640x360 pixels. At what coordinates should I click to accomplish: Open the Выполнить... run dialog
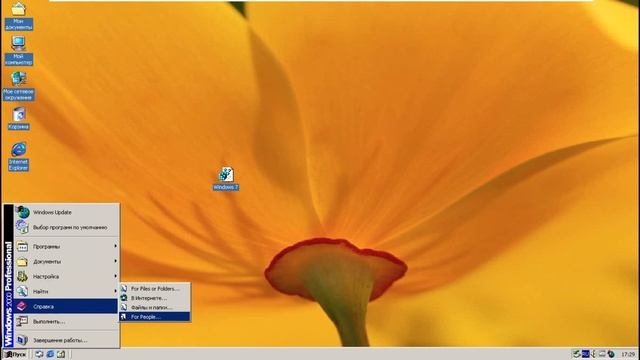tap(67, 321)
